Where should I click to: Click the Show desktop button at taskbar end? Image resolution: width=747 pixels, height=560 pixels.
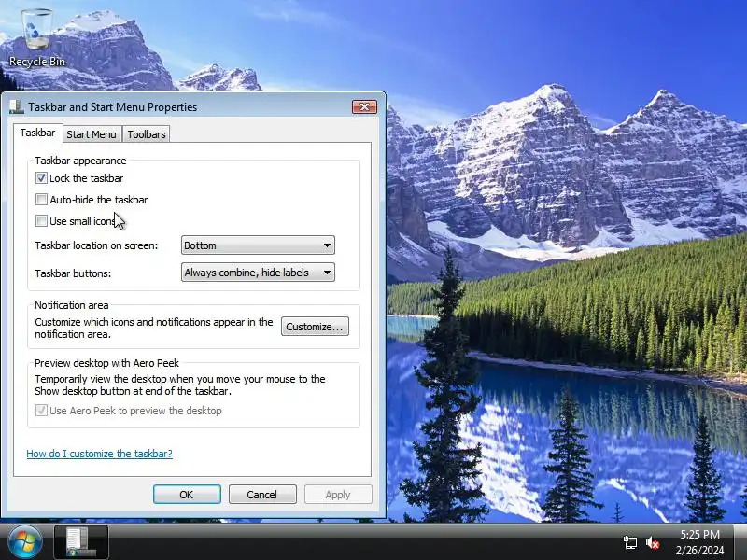click(x=740, y=542)
